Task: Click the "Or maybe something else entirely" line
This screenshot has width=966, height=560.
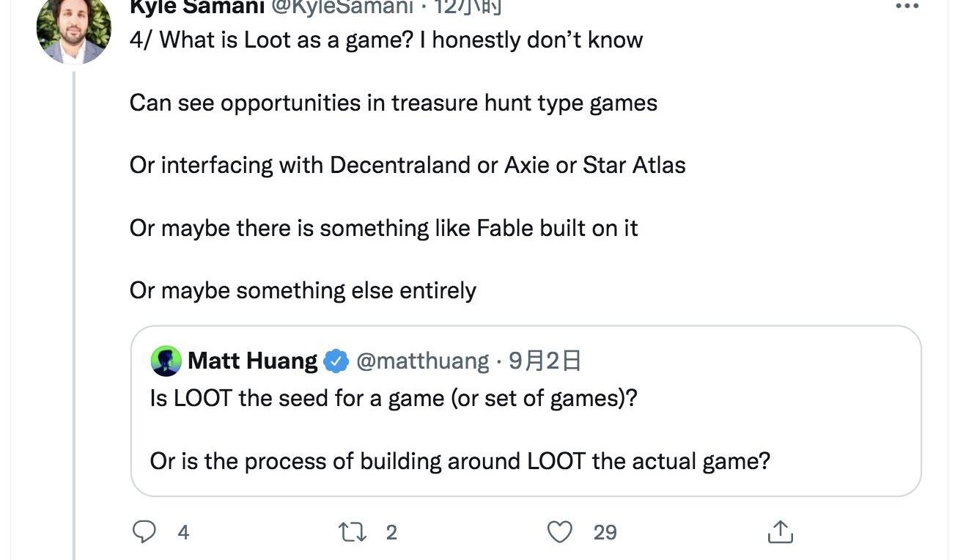Action: tap(303, 291)
